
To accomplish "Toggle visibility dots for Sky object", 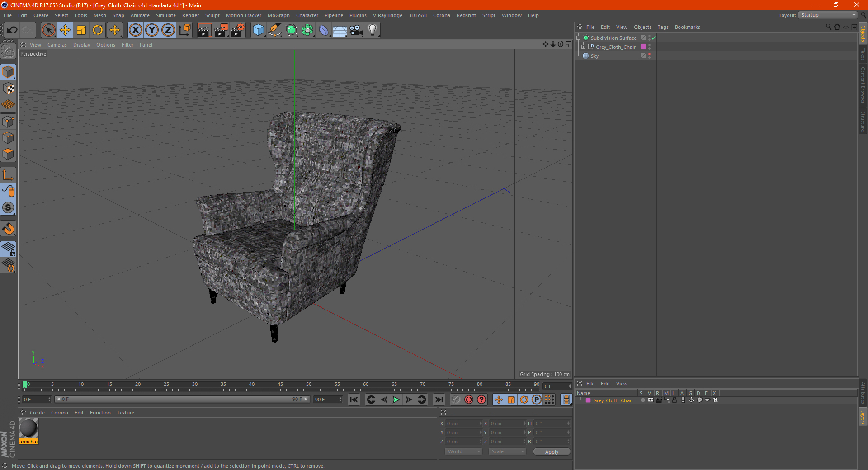I will tap(650, 56).
